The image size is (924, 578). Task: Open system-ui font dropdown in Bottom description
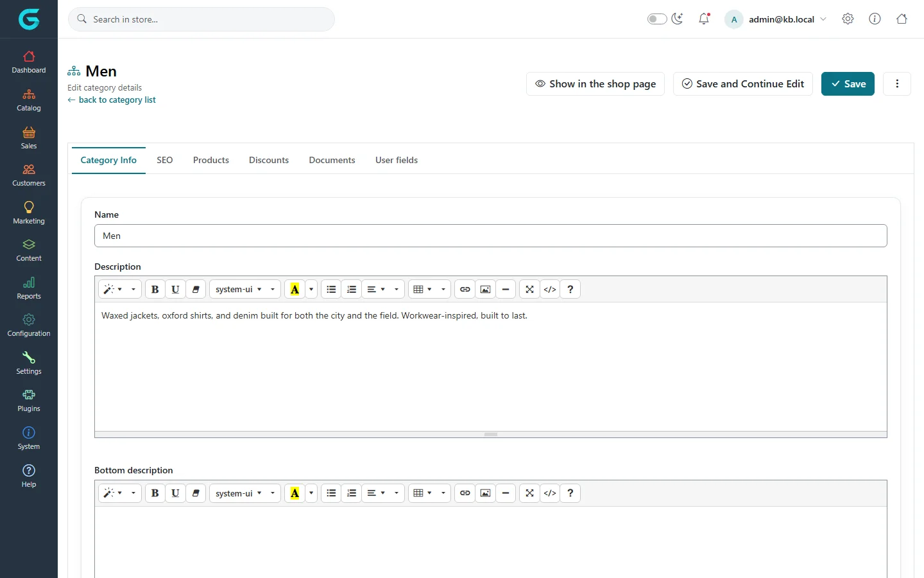coord(245,493)
